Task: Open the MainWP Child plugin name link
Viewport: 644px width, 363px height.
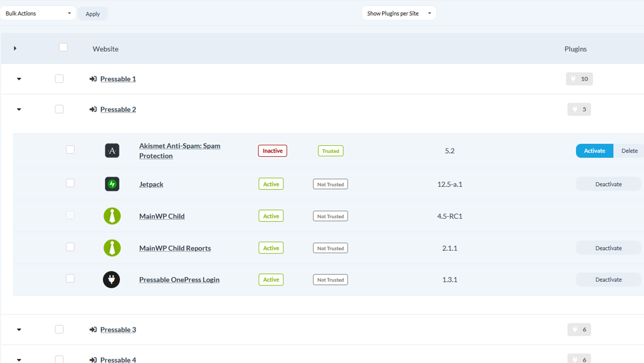Action: (162, 216)
